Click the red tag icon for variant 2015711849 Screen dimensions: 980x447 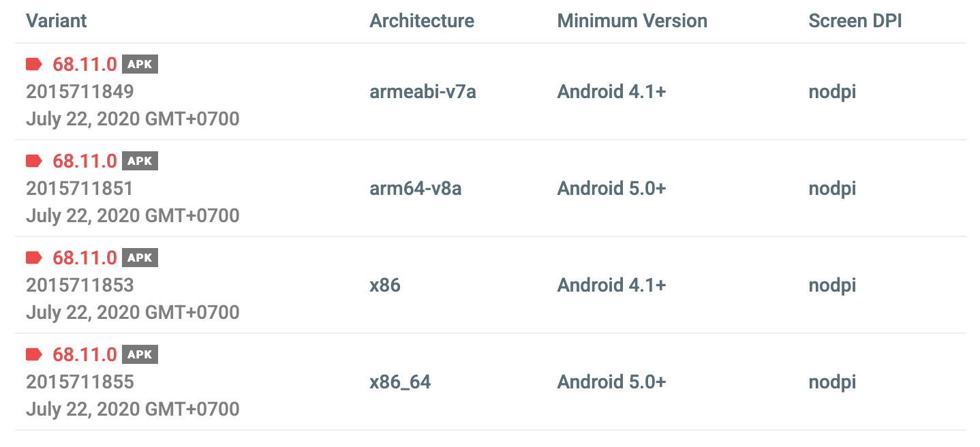[x=34, y=64]
